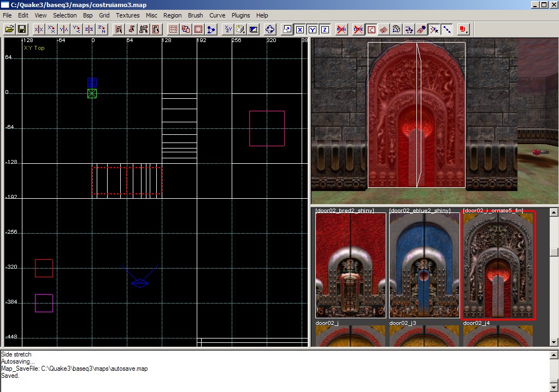Click the 'Side stretch' console line
The image size is (559, 392).
(x=16, y=354)
